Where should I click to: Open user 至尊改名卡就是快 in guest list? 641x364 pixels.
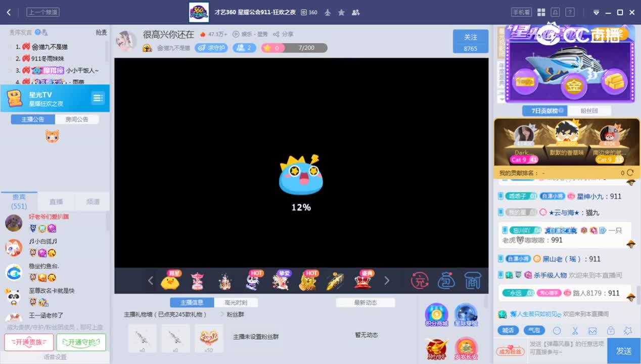pyautogui.click(x=55, y=297)
